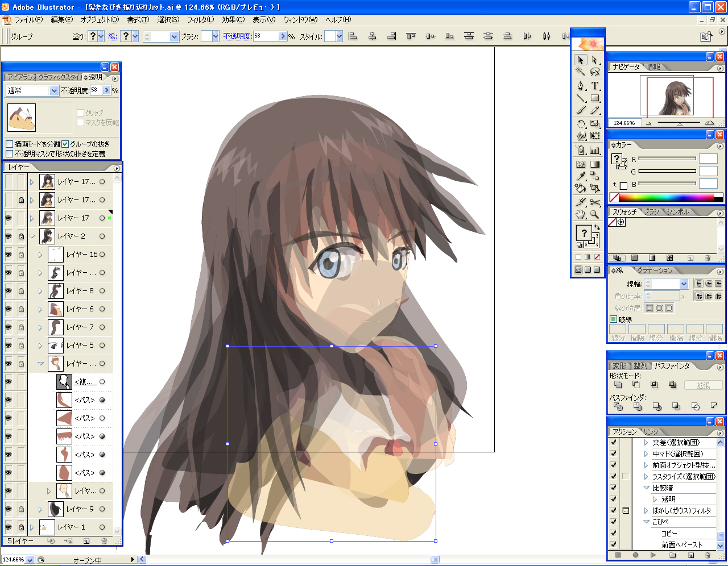Collapse レイヤー 2 layer group

pyautogui.click(x=32, y=236)
